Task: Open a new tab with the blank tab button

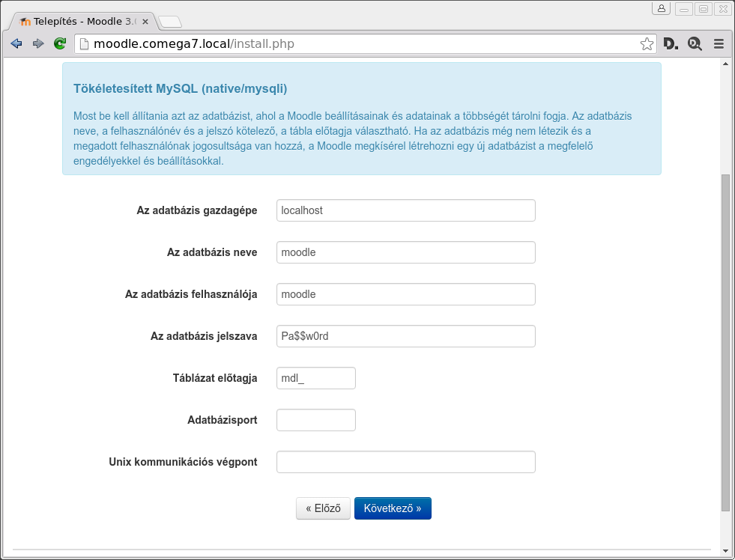Action: point(169,22)
